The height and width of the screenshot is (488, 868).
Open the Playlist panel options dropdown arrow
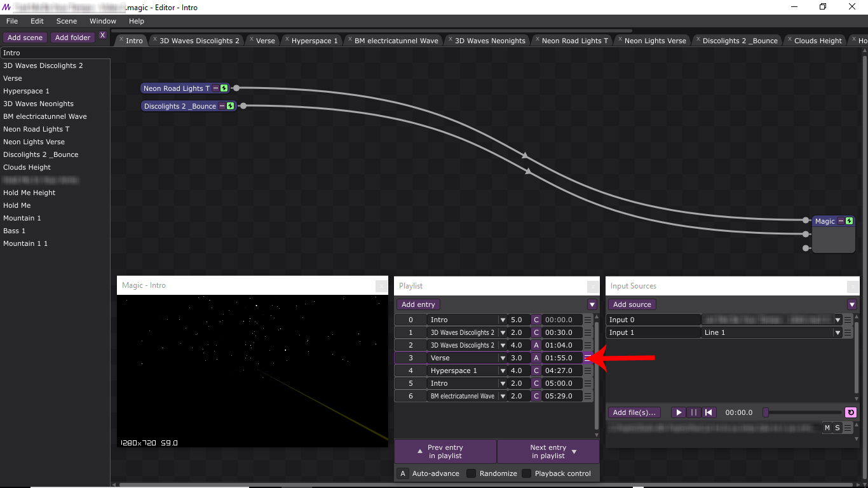coord(592,304)
